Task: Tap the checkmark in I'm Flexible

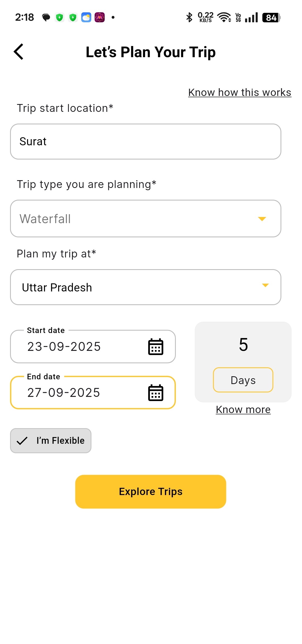Action: click(x=22, y=441)
